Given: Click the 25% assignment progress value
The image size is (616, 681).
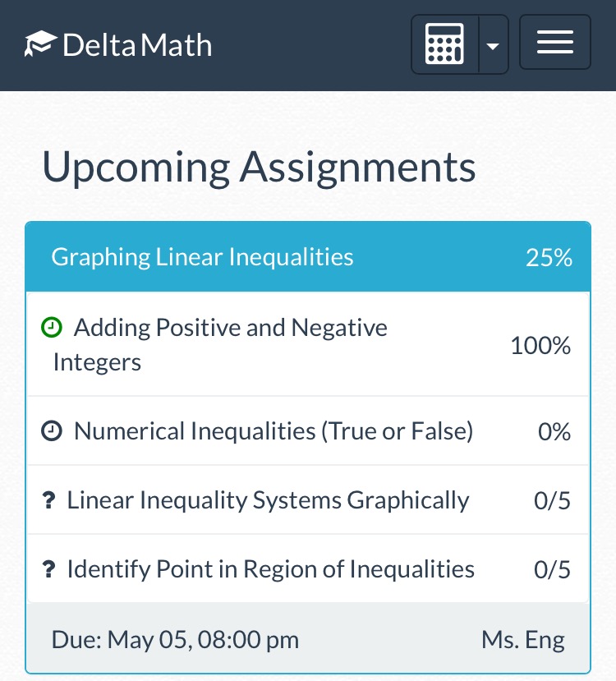Looking at the screenshot, I should pyautogui.click(x=549, y=258).
